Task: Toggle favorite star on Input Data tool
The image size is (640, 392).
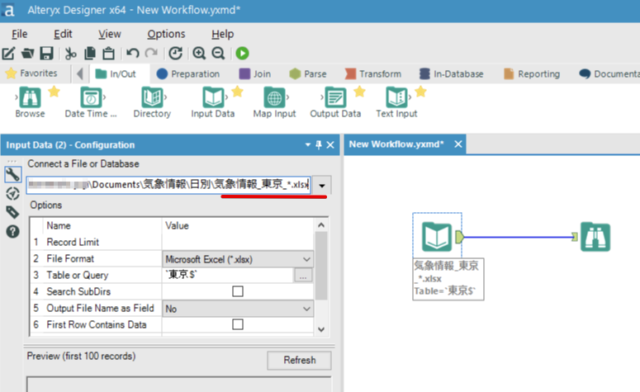Action: tap(238, 92)
